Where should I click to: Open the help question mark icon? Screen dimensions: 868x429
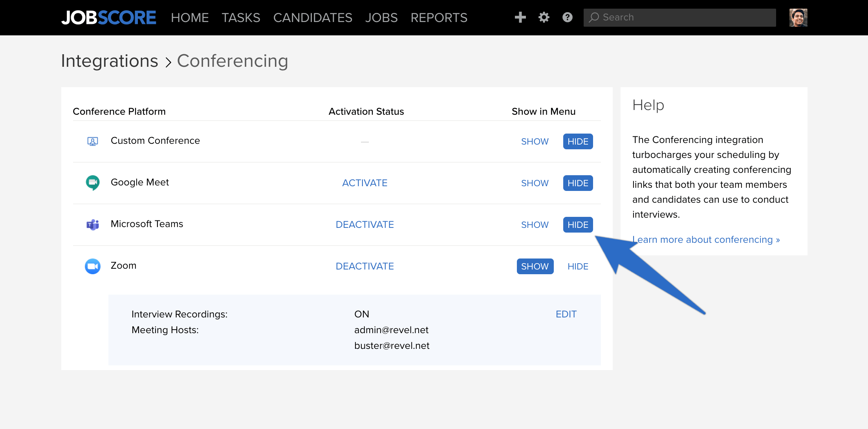click(x=568, y=17)
